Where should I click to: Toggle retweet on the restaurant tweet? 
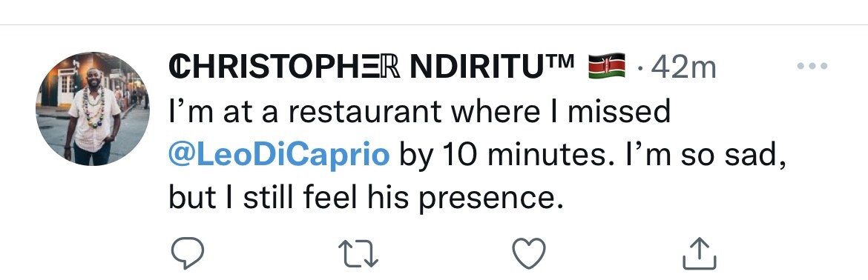pos(358,253)
